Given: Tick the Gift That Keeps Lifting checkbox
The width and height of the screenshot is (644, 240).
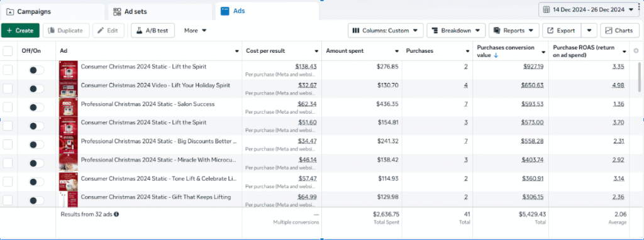Looking at the screenshot, I should 8,200.
